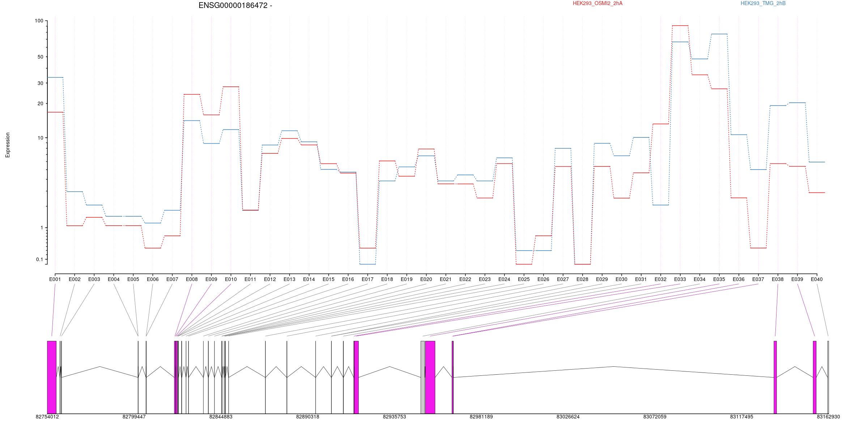Viewport: 868px width, 434px height.
Task: Click the y-axis tick label 100
Action: tap(39, 21)
